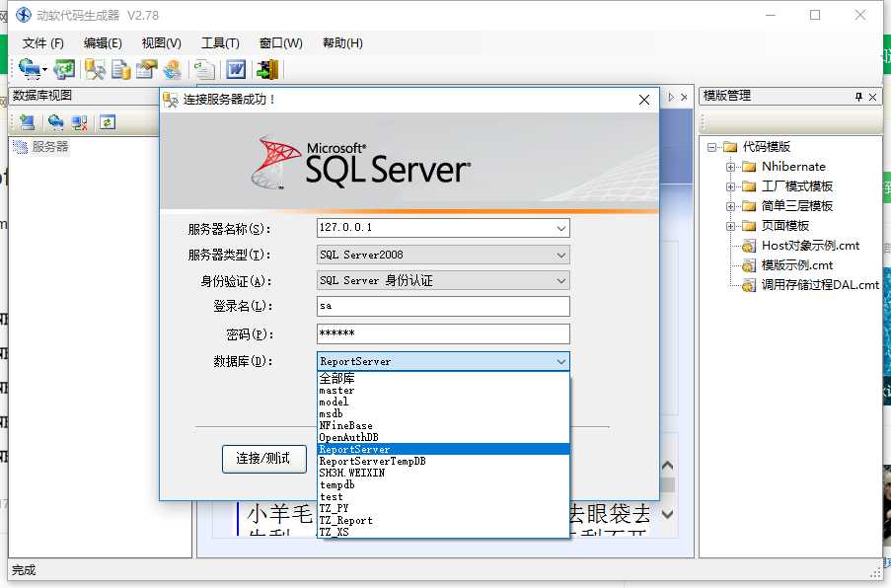Click the 服务器 root node icon

tap(20, 147)
